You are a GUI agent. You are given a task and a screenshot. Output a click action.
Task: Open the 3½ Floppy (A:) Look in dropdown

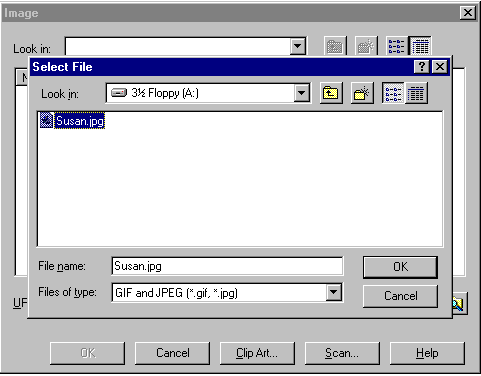[302, 93]
